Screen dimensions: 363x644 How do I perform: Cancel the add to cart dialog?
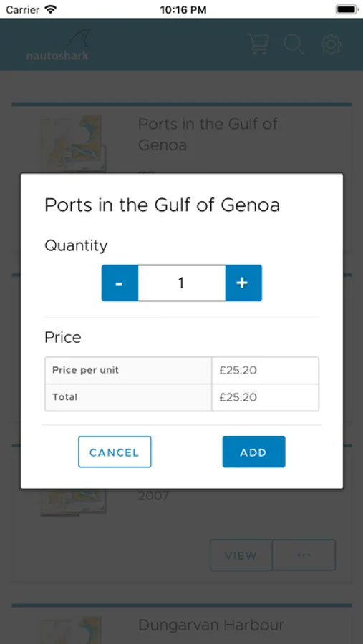coord(115,452)
